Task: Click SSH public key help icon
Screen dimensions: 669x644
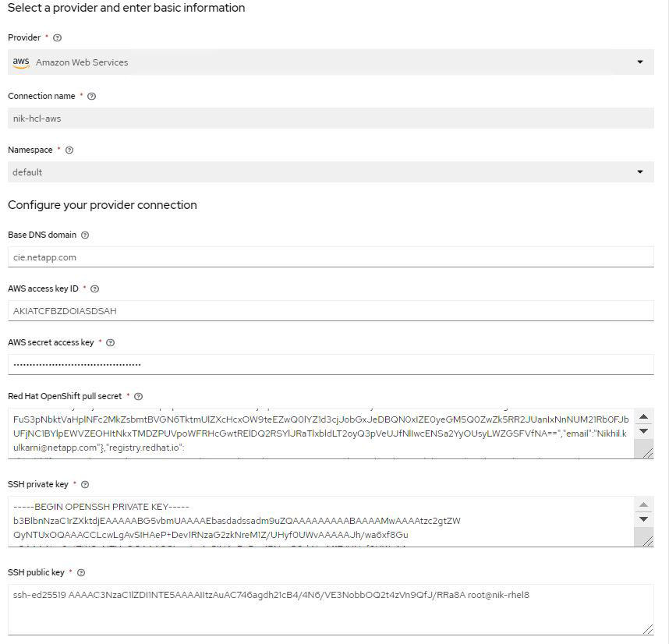Action: point(81,573)
